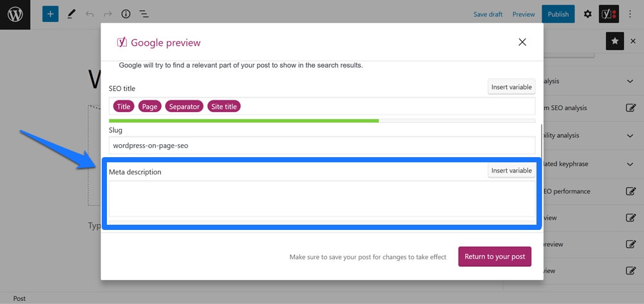Viewport: 644px width, 304px height.
Task: Expand the readability analysis chevron
Action: click(x=630, y=135)
